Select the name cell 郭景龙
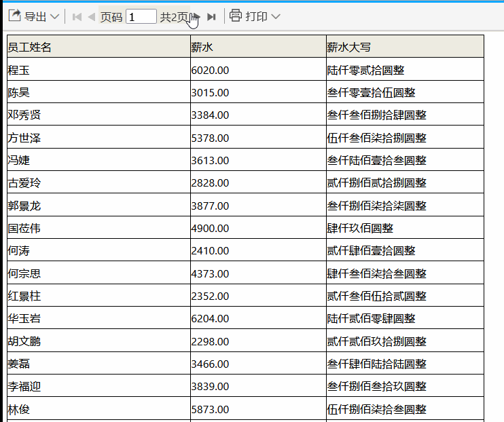Viewport: 504px width, 422px height. pyautogui.click(x=98, y=205)
